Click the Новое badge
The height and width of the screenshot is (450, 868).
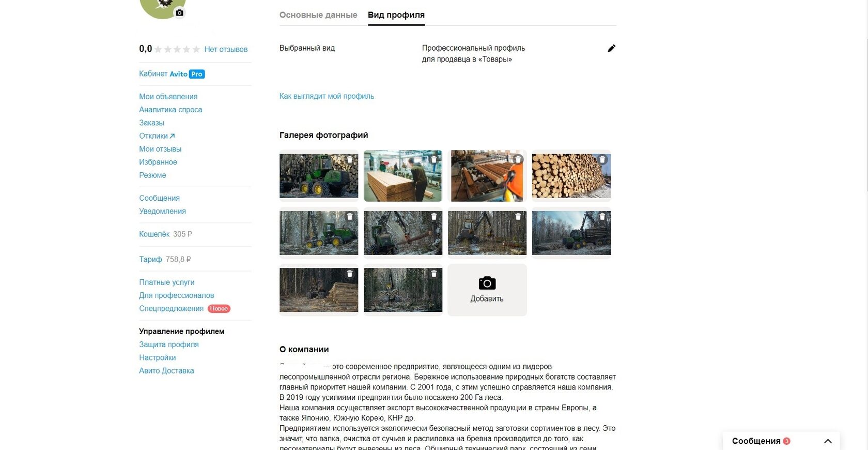click(219, 309)
